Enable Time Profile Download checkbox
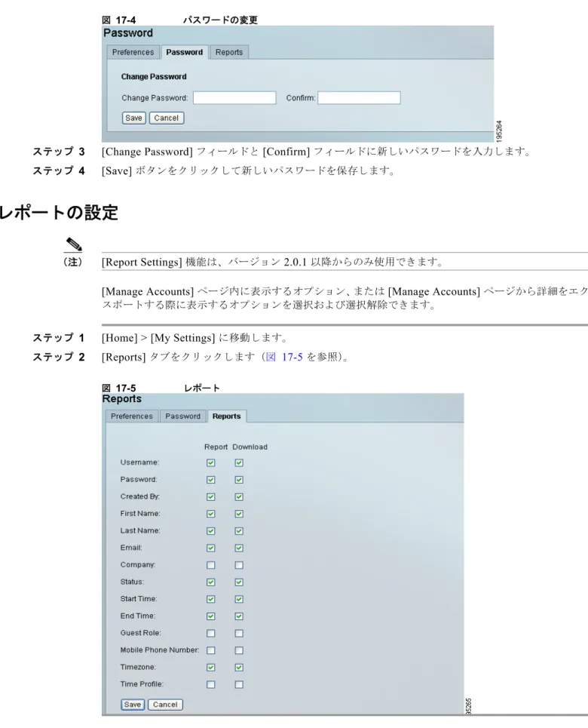 coord(239,684)
